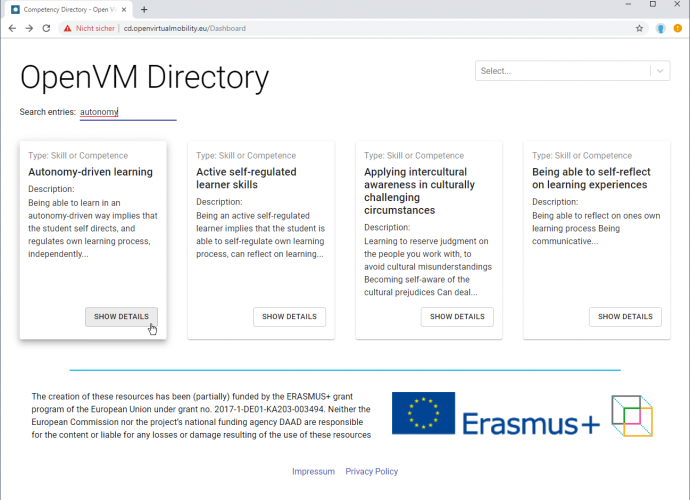
Task: Click the 'Search entries:' label
Action: [48, 112]
